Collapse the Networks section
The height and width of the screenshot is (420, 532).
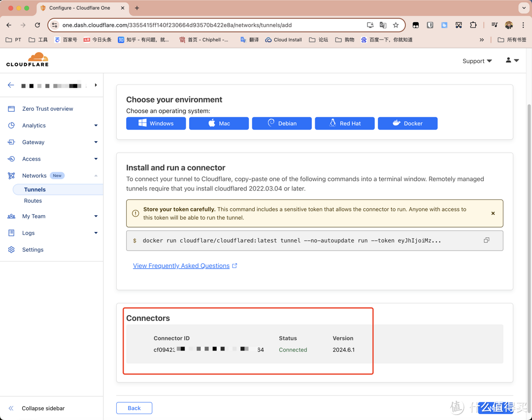(x=96, y=176)
